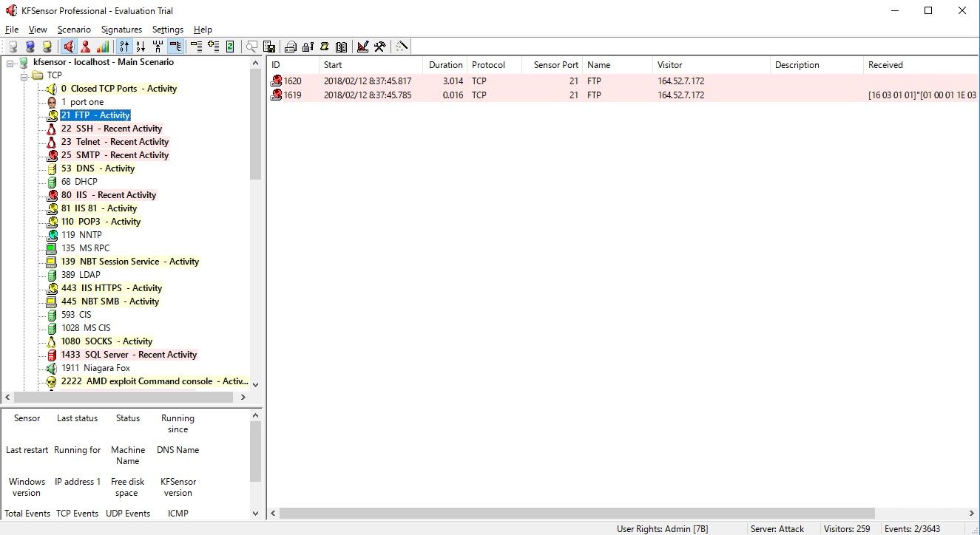Select event row with ID 1619
Viewport: 980px width, 535px height.
pos(623,95)
